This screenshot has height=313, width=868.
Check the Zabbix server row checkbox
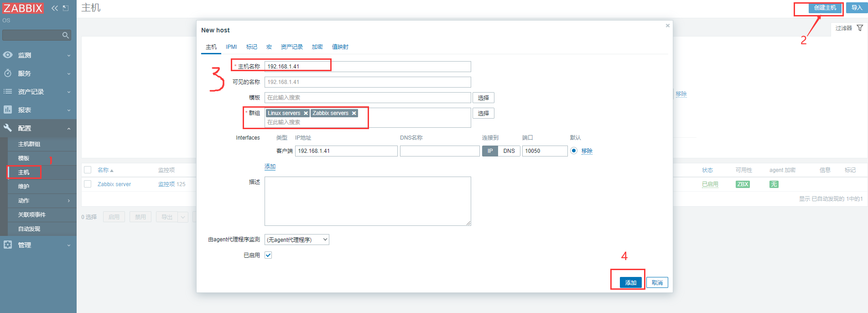88,184
